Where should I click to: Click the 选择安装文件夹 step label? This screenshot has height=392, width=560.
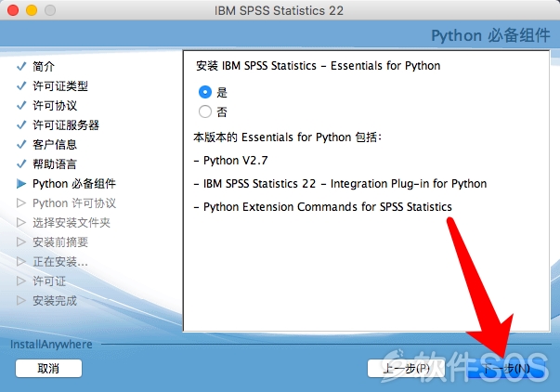[72, 223]
